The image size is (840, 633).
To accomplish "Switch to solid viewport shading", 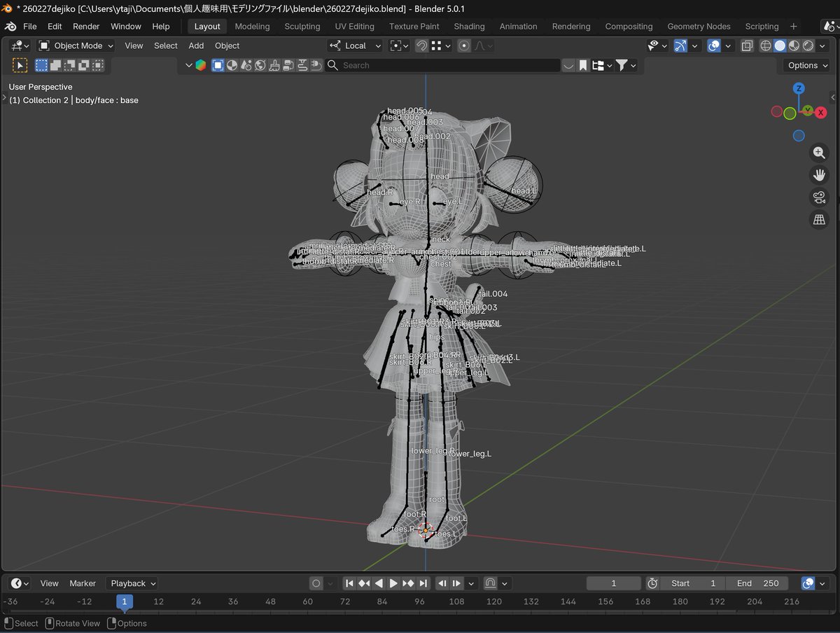I will [x=780, y=46].
